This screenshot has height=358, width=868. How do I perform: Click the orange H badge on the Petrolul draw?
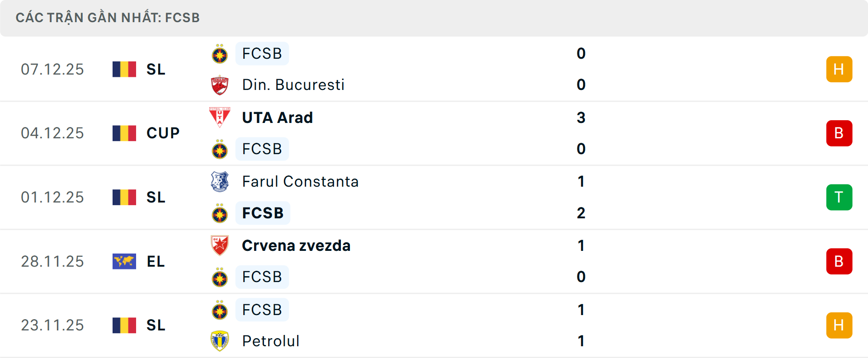click(839, 325)
